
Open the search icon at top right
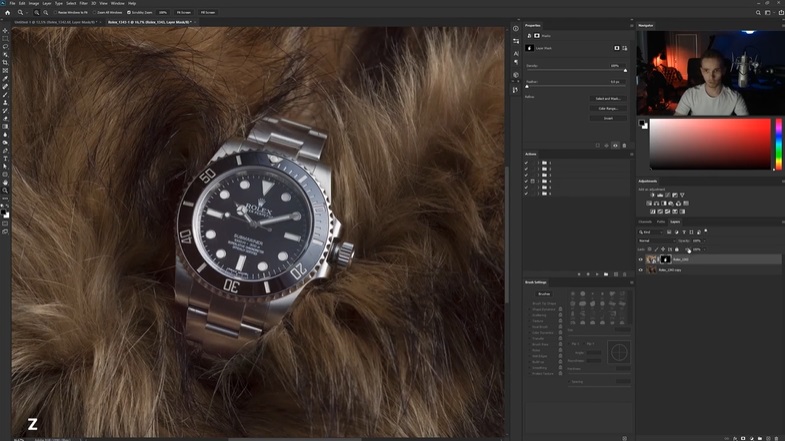point(758,13)
